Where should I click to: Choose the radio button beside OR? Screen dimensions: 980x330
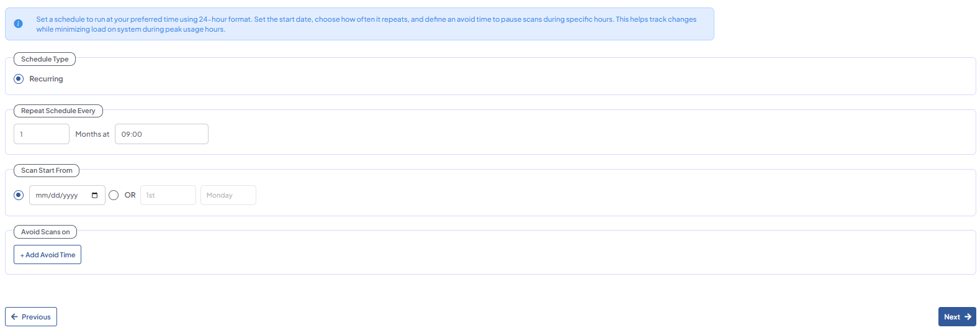114,195
